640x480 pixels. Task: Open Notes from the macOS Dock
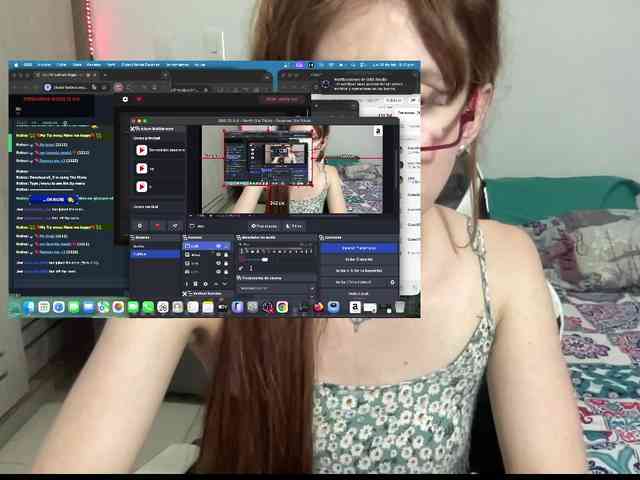click(x=208, y=307)
